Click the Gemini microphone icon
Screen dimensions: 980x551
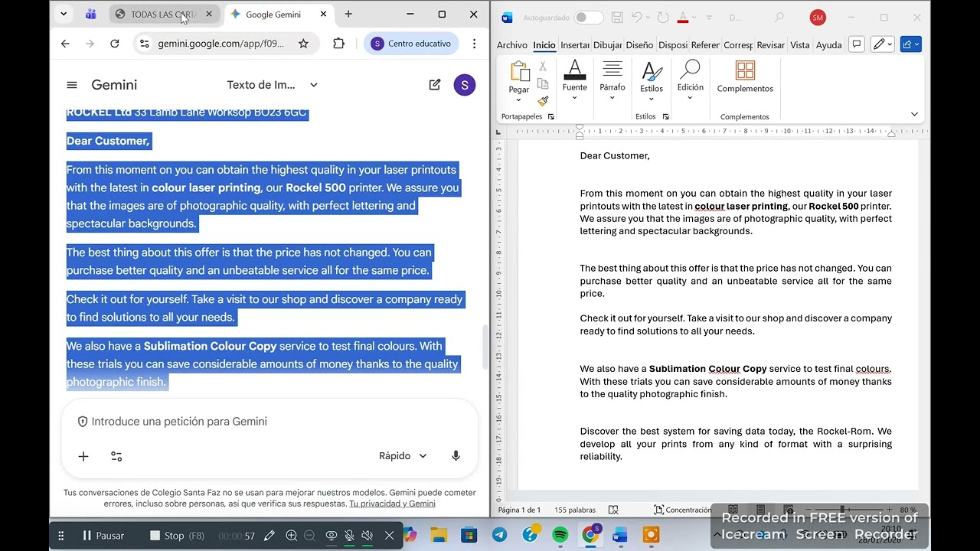456,456
